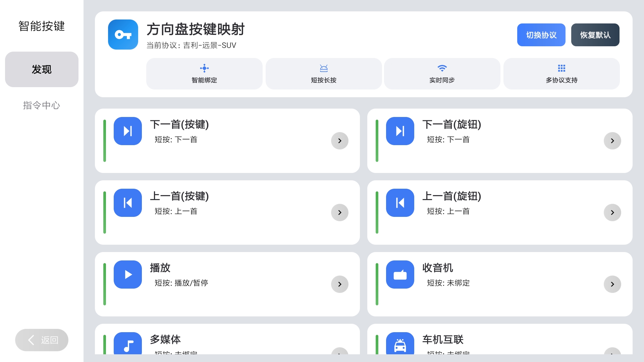Switch to the 发现 tab
The height and width of the screenshot is (362, 644).
(41, 69)
